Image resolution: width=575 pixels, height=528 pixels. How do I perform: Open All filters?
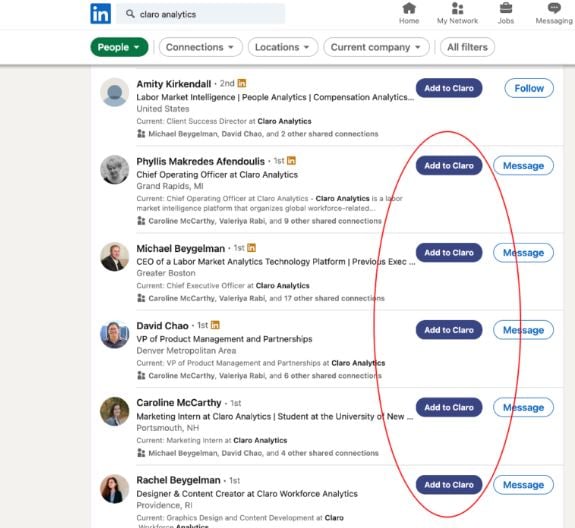pos(467,47)
